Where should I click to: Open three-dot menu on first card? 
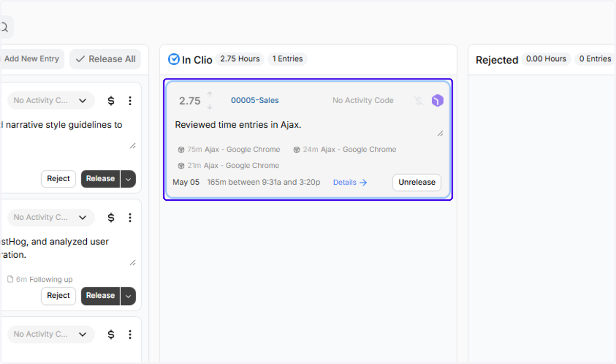pos(130,101)
